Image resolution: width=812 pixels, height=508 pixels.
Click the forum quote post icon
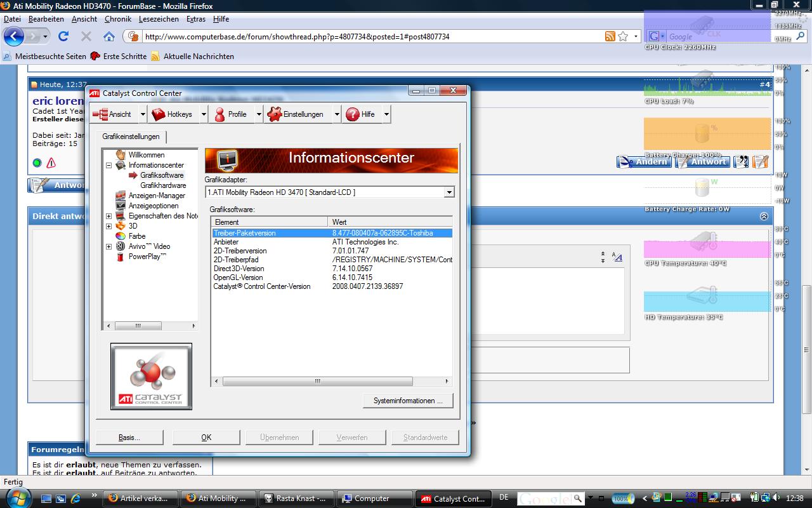tap(741, 162)
